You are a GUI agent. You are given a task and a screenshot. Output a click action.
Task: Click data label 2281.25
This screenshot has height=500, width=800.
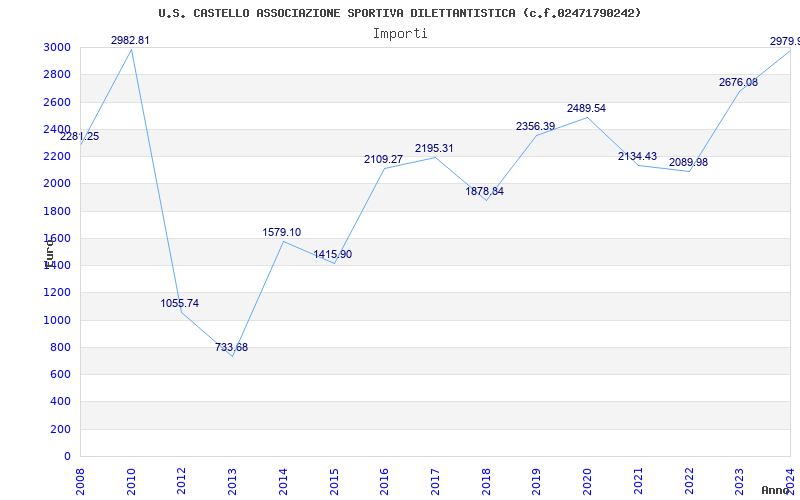[80, 137]
